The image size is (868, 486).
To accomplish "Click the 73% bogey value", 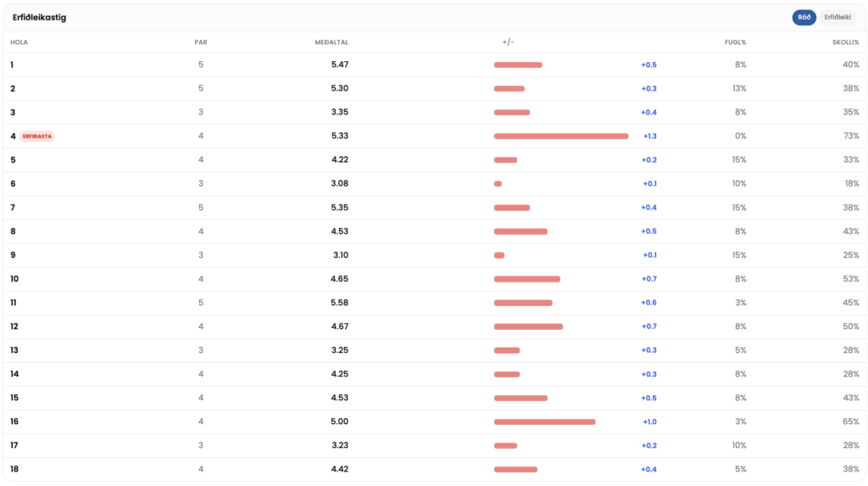I will point(851,136).
